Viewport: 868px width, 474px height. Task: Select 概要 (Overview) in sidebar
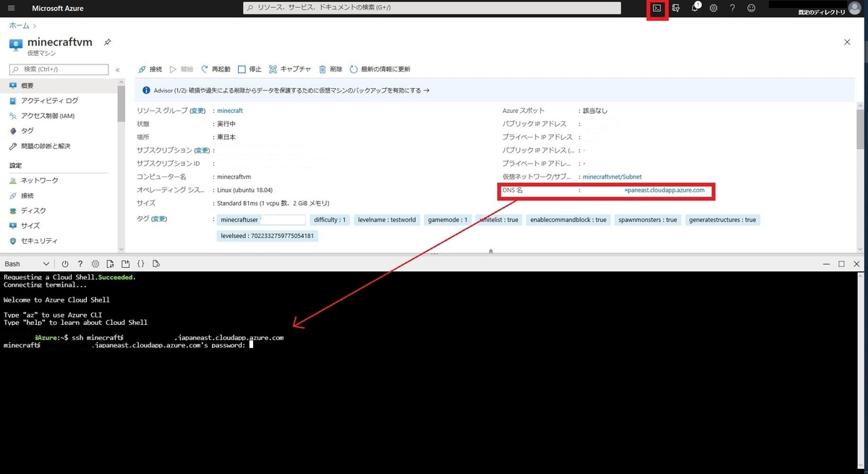58,85
